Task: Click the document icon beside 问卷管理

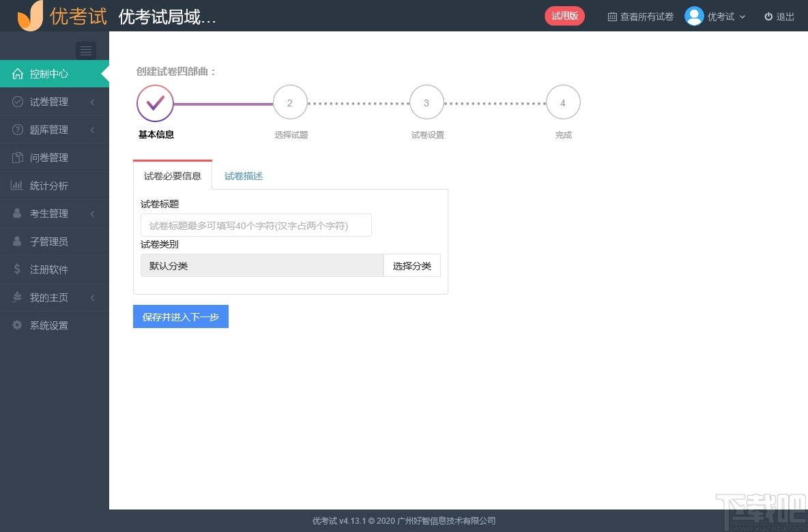Action: (18, 157)
